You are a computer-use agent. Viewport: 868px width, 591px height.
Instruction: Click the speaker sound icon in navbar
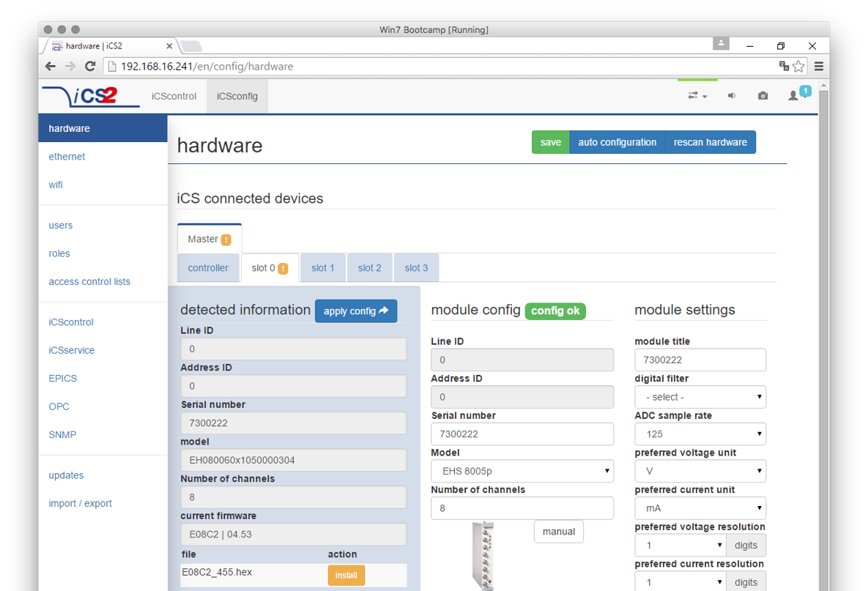pos(731,96)
